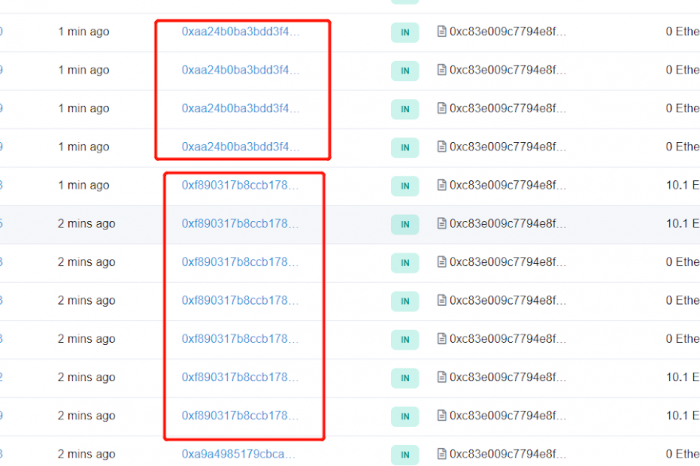
Task: Click IN badge in the 0xa9a4985179cbca row
Action: [x=405, y=455]
